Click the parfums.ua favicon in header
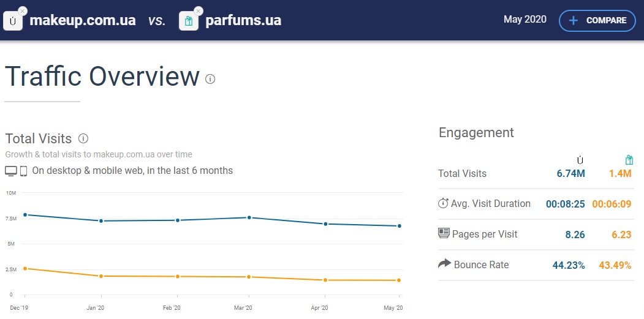Image resolution: width=644 pixels, height=319 pixels. click(x=188, y=21)
